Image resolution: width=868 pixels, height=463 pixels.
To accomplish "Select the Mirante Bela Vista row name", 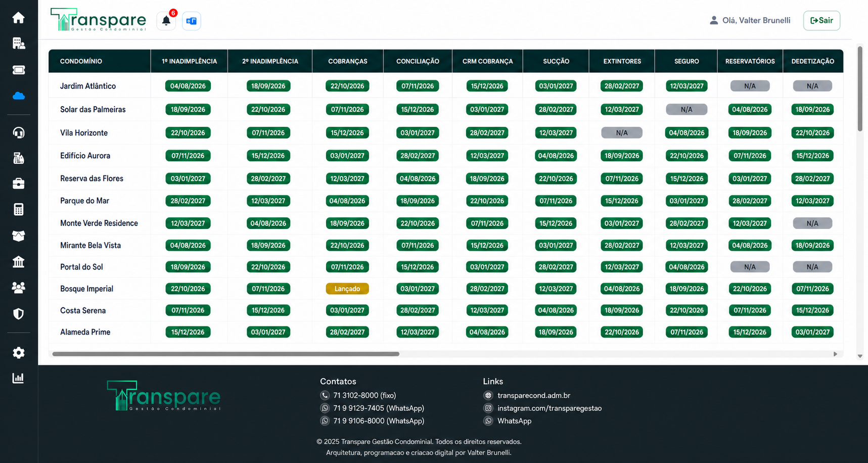I will [x=90, y=245].
